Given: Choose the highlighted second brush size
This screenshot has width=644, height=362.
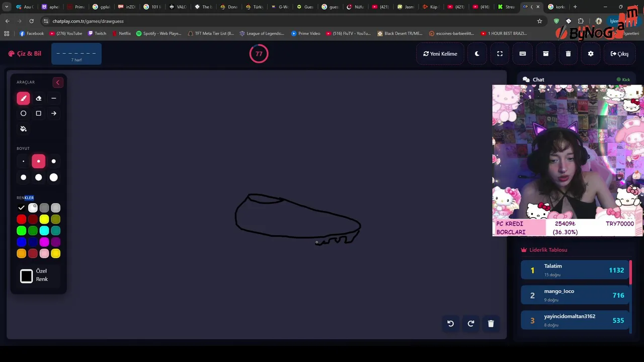Looking at the screenshot, I should pos(38,161).
